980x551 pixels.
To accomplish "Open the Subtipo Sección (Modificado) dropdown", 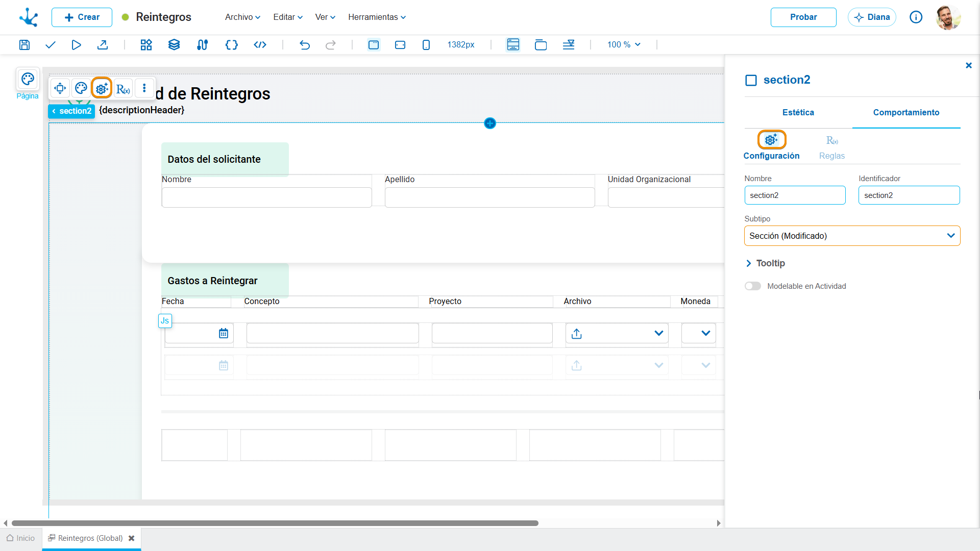I will pyautogui.click(x=852, y=236).
